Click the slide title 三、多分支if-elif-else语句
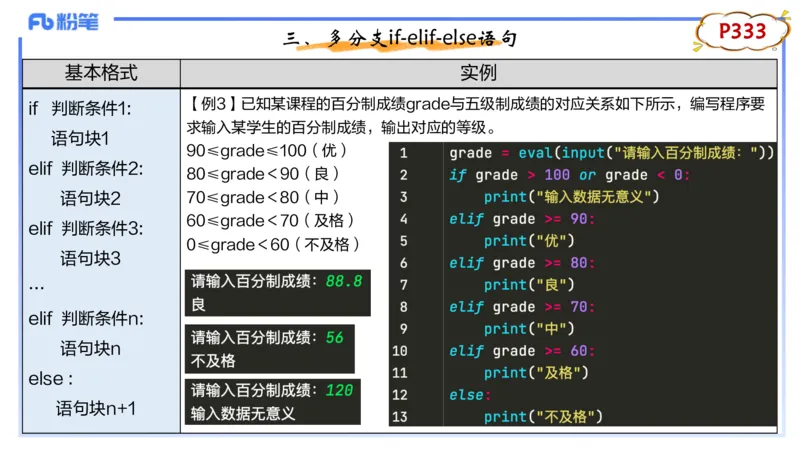 pos(401,38)
